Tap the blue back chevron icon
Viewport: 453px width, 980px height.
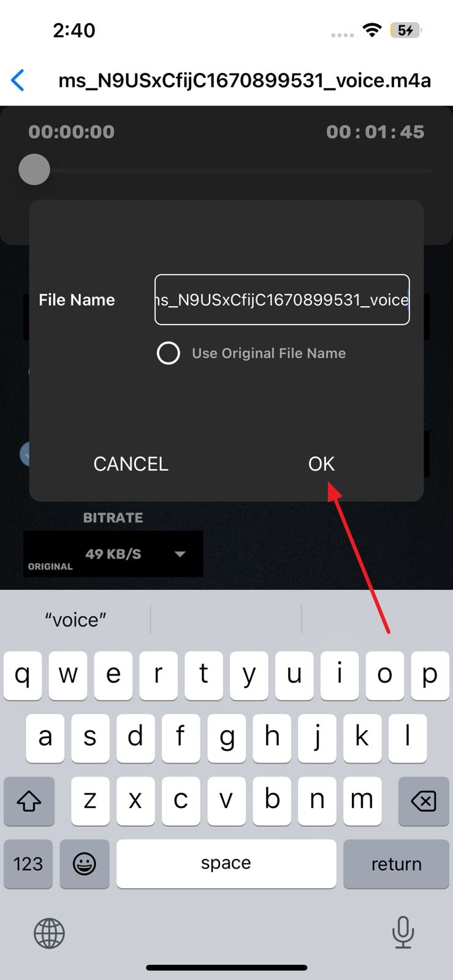point(18,80)
